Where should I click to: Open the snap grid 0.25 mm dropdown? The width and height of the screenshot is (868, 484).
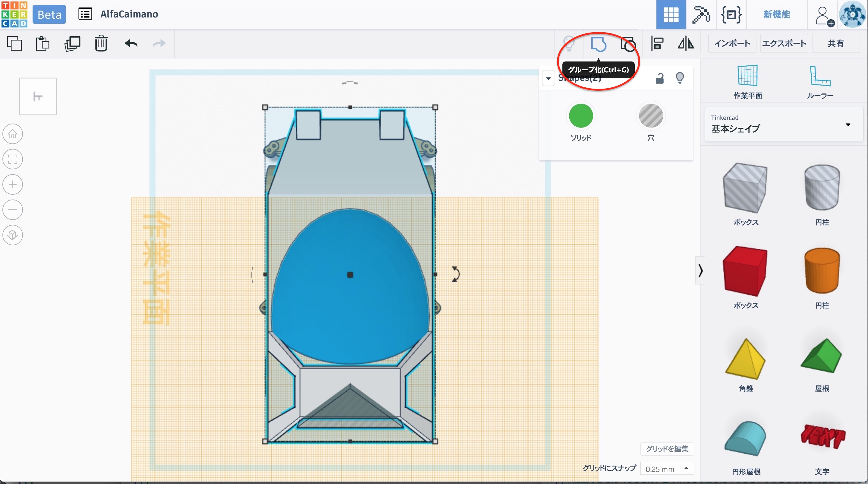coord(667,469)
